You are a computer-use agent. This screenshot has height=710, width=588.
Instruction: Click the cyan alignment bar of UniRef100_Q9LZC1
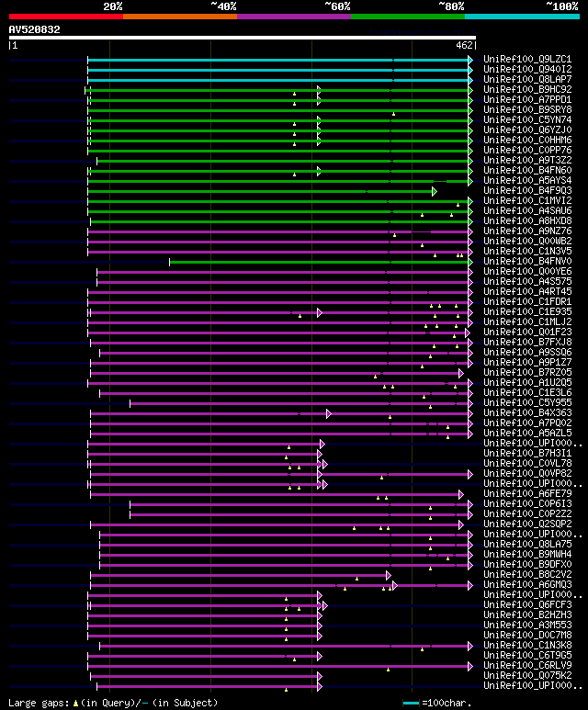coord(278,60)
